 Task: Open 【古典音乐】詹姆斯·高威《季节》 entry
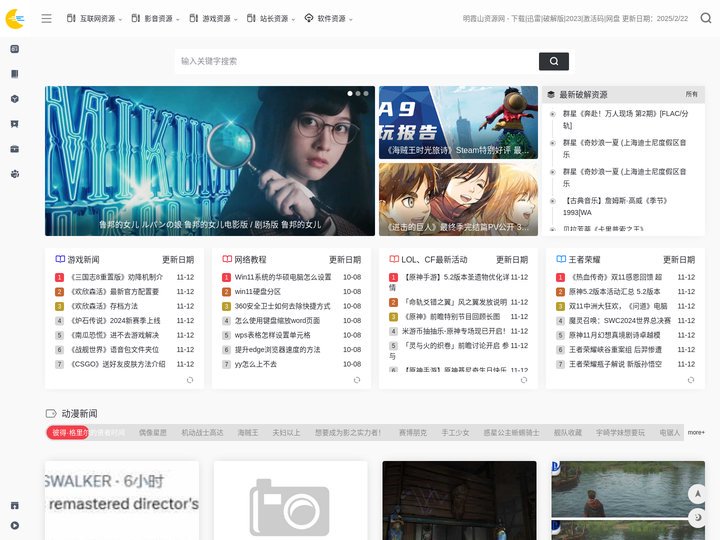click(x=615, y=207)
